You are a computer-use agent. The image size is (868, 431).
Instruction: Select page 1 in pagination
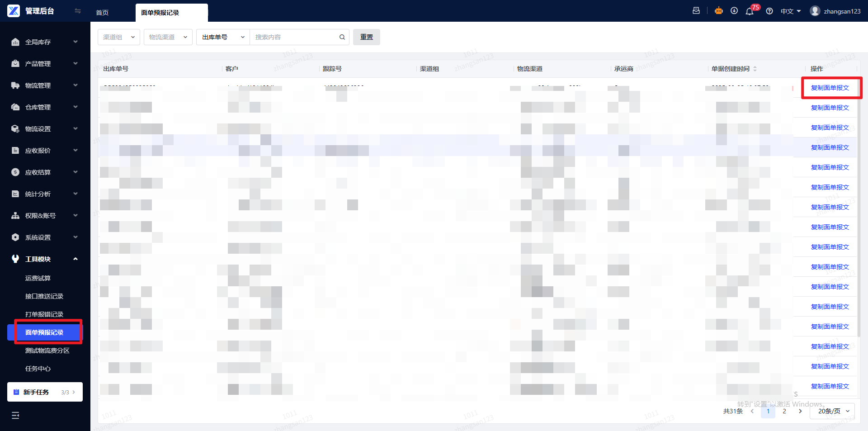[768, 411]
